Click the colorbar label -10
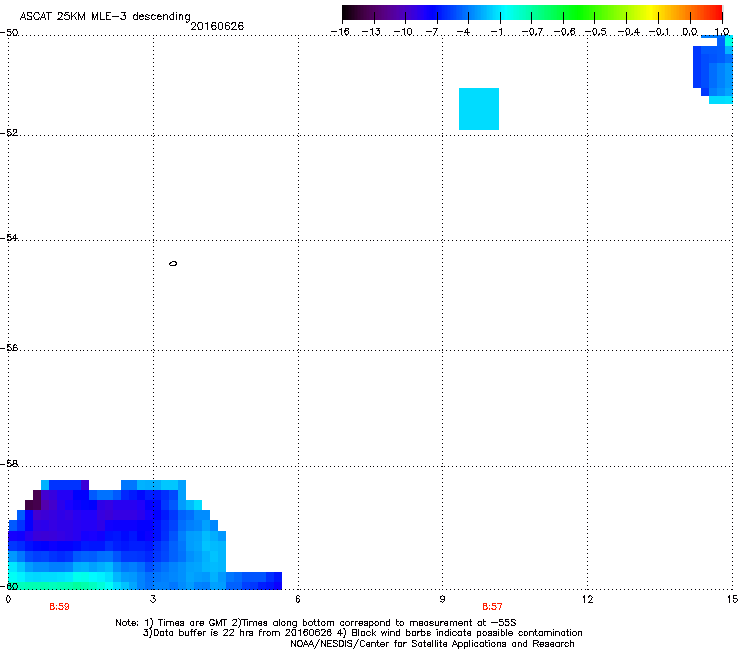Screen dimensions: 740x650 403,32
